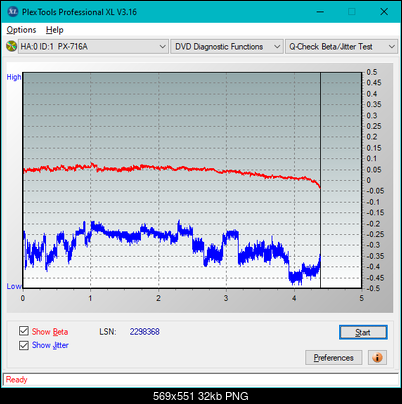Image resolution: width=402 pixels, height=404 pixels.
Task: Open the Help menu
Action: [x=54, y=30]
